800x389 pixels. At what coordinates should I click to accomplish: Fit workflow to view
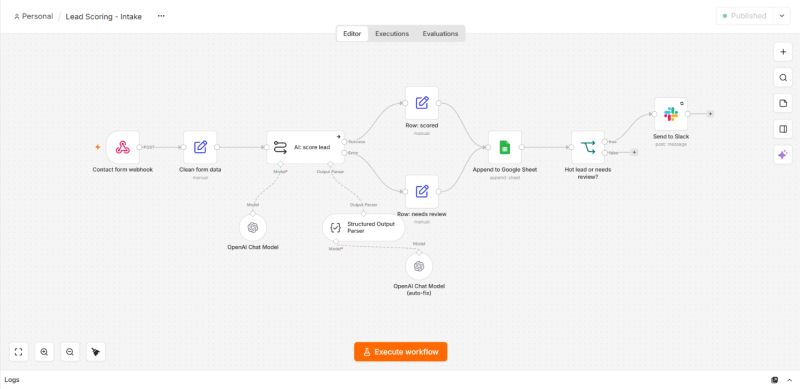pos(18,352)
